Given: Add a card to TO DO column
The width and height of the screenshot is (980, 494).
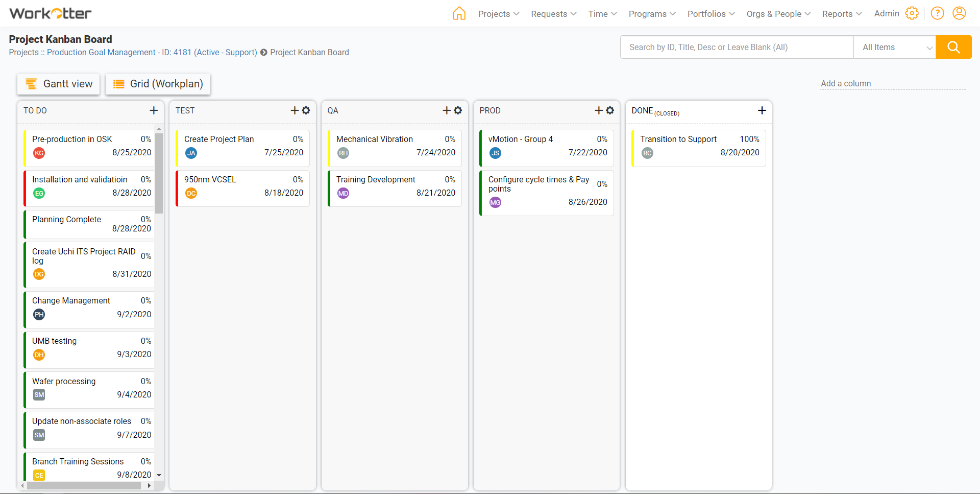Looking at the screenshot, I should 154,110.
